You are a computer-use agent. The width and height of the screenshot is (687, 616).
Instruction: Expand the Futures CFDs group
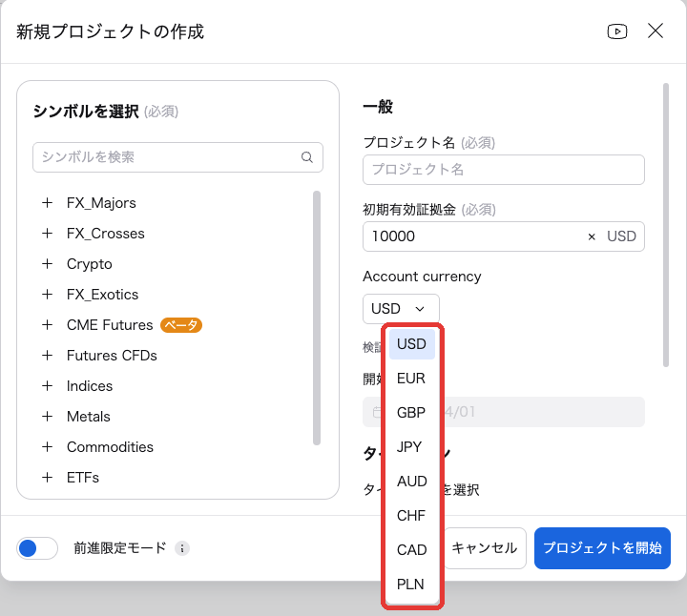pos(48,356)
